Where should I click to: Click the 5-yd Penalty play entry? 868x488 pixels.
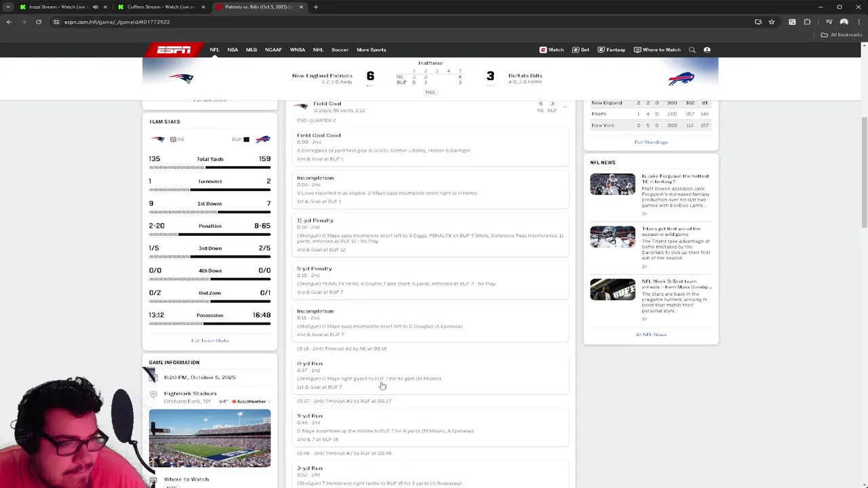[x=431, y=280]
